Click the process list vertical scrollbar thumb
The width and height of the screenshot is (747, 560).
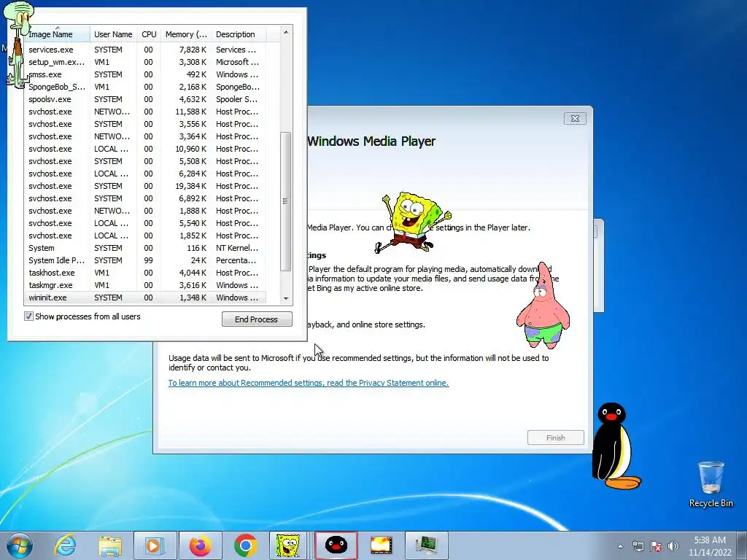point(286,201)
